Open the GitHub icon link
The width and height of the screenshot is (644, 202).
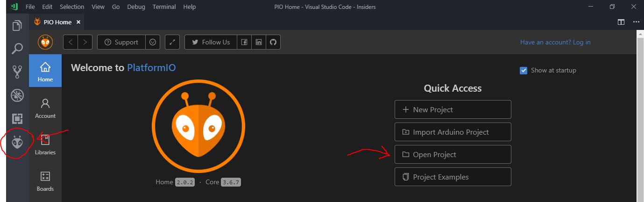[x=273, y=42]
